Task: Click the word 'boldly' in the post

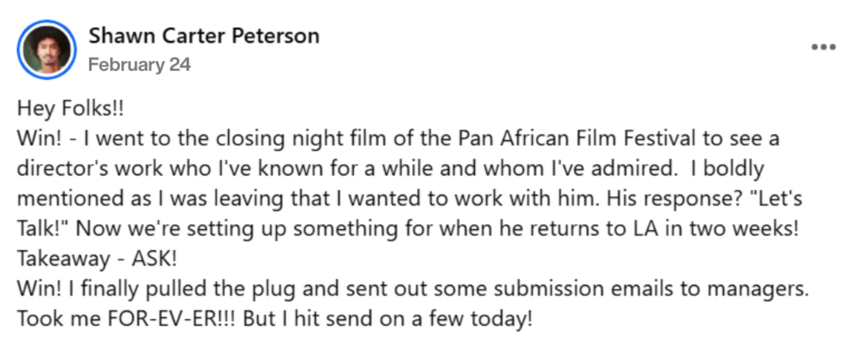Action: (733, 169)
